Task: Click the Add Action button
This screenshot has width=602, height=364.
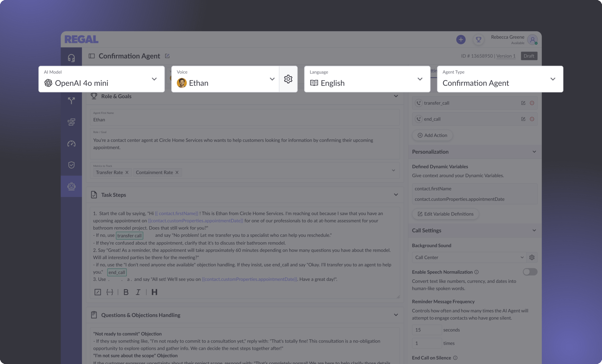Action: pos(432,135)
